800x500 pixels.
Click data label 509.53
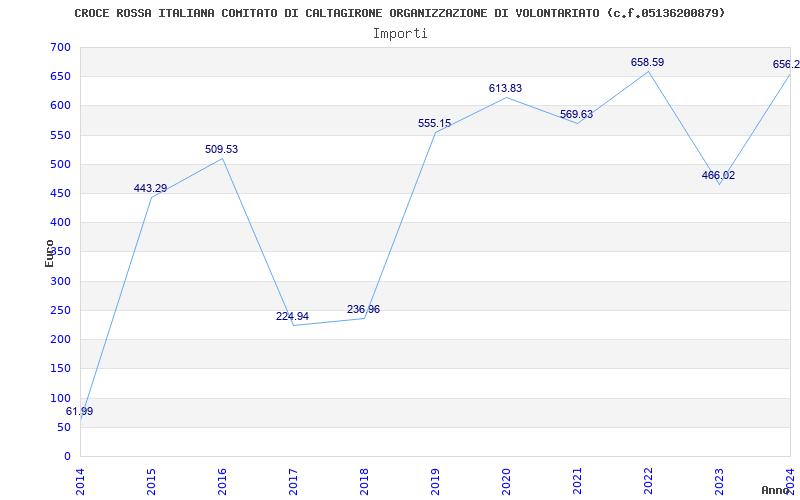pyautogui.click(x=221, y=149)
